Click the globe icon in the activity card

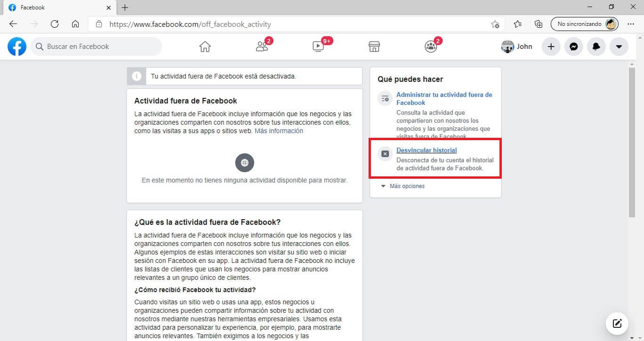tap(245, 163)
